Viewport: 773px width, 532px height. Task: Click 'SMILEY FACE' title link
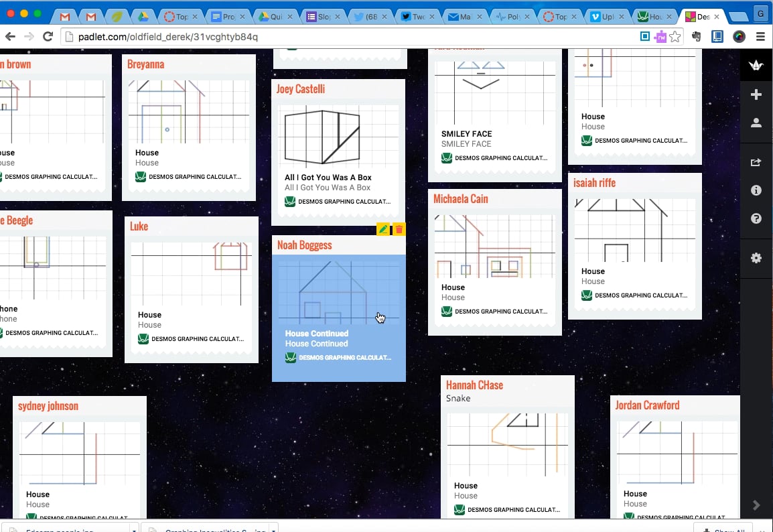466,134
